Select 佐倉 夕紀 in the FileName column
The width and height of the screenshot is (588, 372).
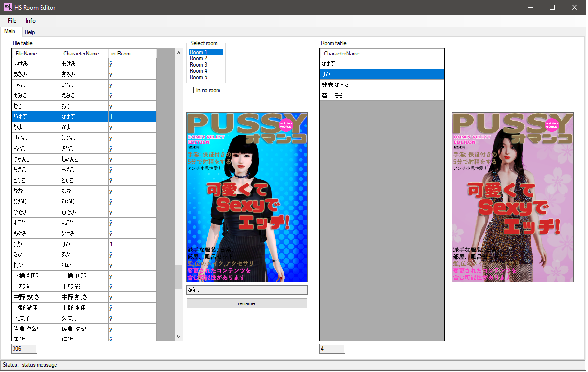click(x=36, y=329)
